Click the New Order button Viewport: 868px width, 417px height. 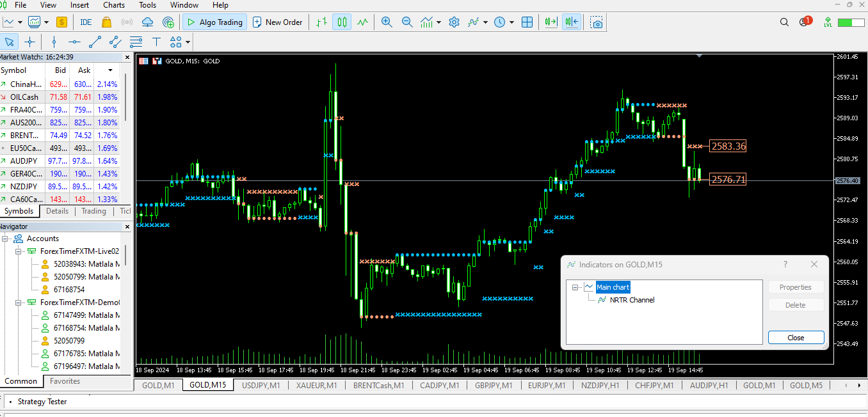[x=277, y=22]
